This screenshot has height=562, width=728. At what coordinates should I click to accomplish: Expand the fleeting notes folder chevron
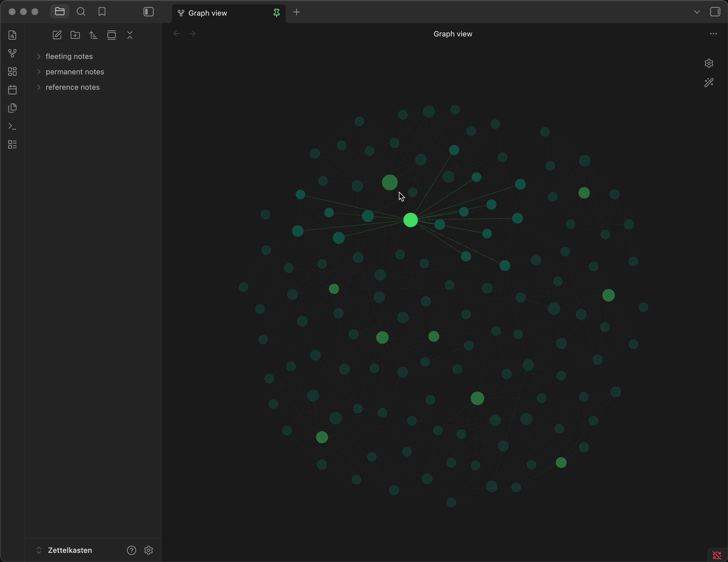(39, 56)
